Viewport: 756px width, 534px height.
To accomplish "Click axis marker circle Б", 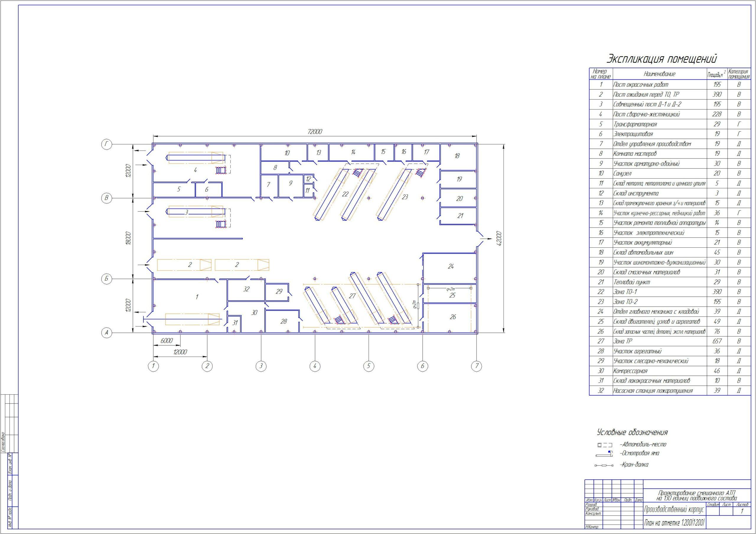I will coord(106,279).
